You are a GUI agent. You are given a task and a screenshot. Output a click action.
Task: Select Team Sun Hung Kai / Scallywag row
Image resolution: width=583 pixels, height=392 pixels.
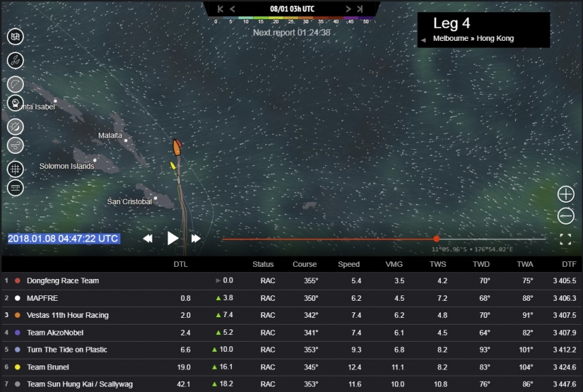291,385
